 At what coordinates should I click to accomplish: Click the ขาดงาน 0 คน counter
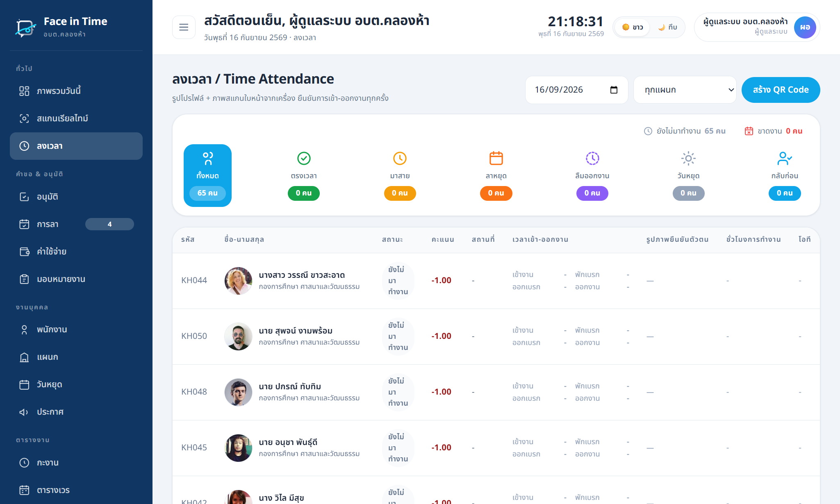tap(774, 131)
